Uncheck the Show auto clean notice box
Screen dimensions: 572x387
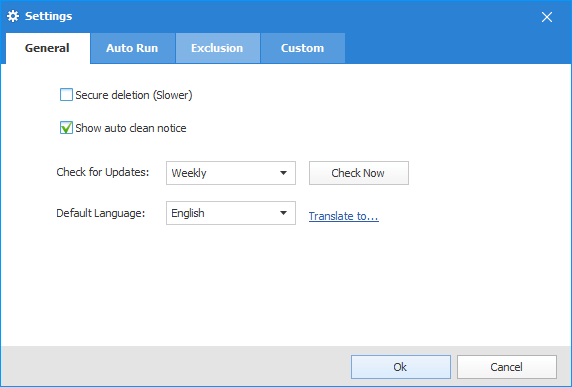point(66,128)
